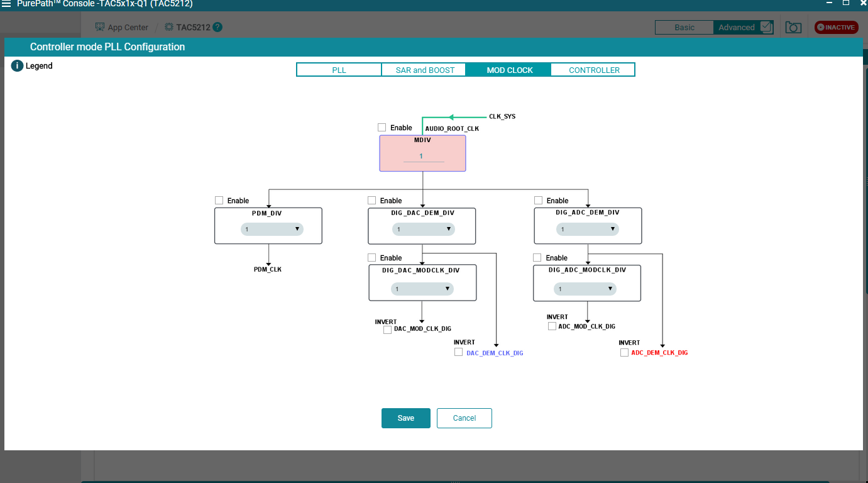Switch to the PLL tab
868x483 pixels.
(339, 70)
